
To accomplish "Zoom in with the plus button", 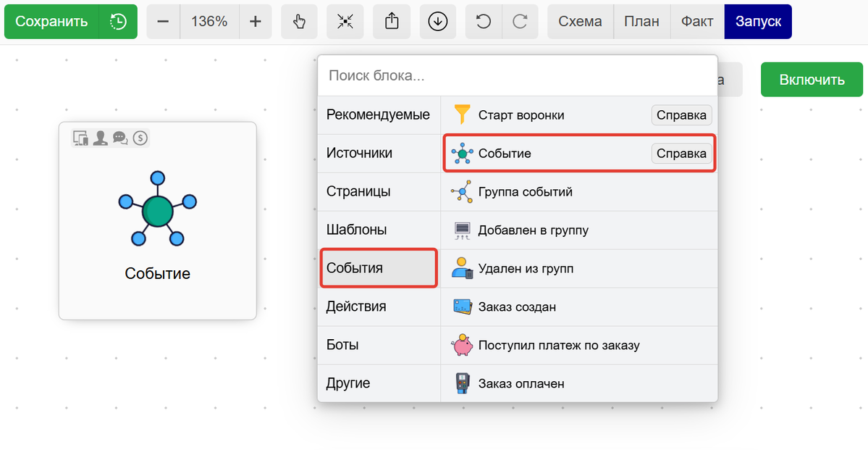I will coord(255,22).
